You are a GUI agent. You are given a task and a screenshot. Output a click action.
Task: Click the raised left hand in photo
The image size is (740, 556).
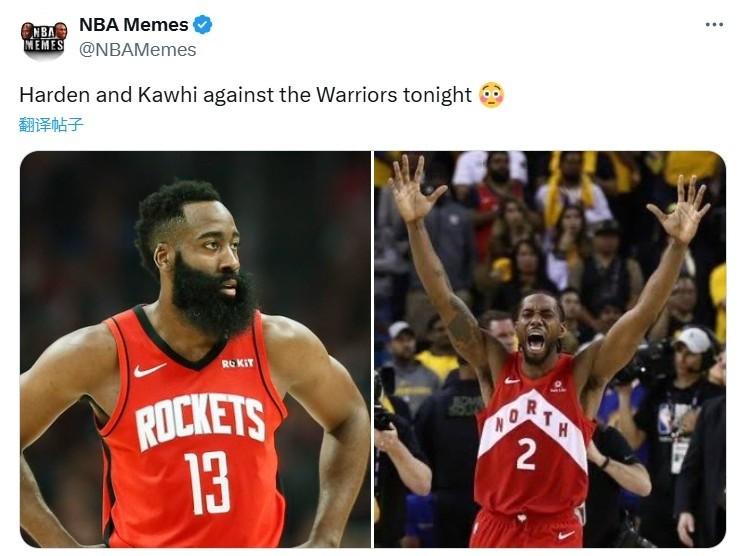[414, 189]
